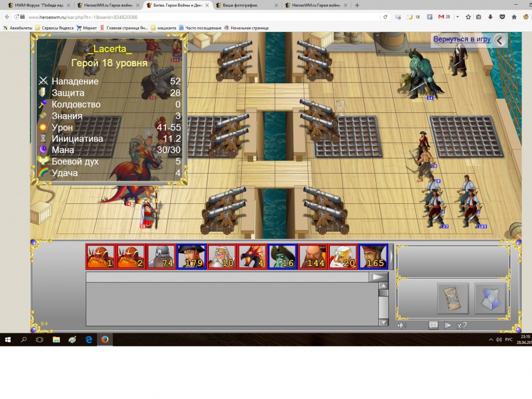Open 'Главная страница Ян...' bookmark
532x399 pixels.
coord(124,28)
